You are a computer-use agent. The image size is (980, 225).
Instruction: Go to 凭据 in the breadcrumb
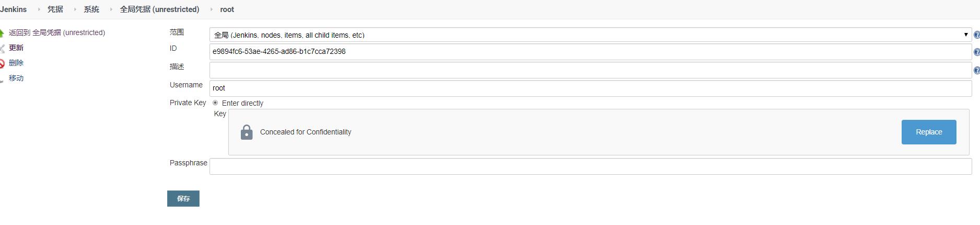pyautogui.click(x=55, y=9)
